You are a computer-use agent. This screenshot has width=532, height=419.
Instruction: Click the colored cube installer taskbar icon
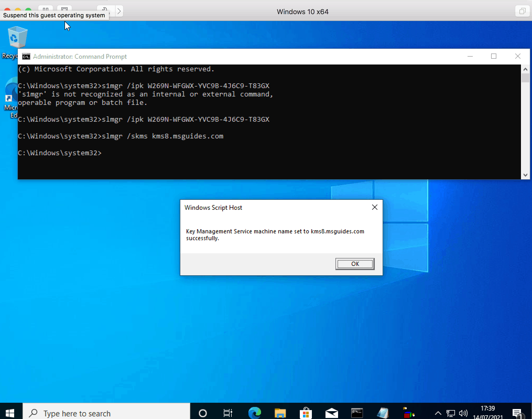click(409, 412)
